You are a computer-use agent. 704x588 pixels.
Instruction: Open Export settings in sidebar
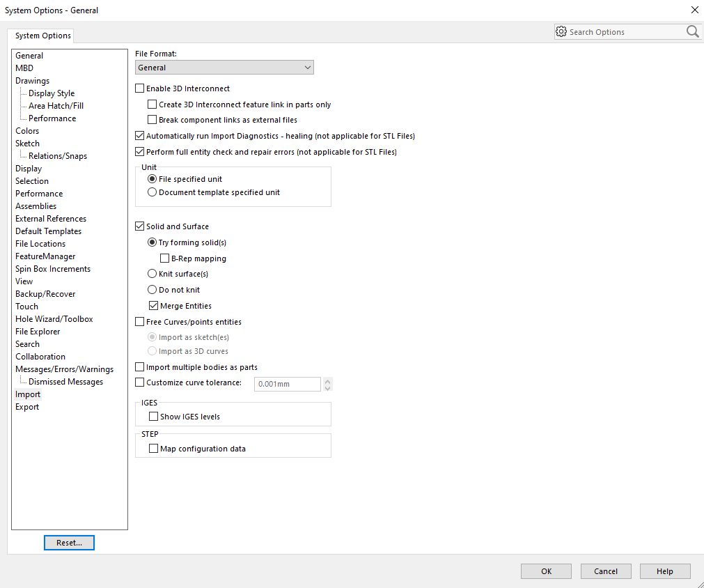[x=27, y=407]
